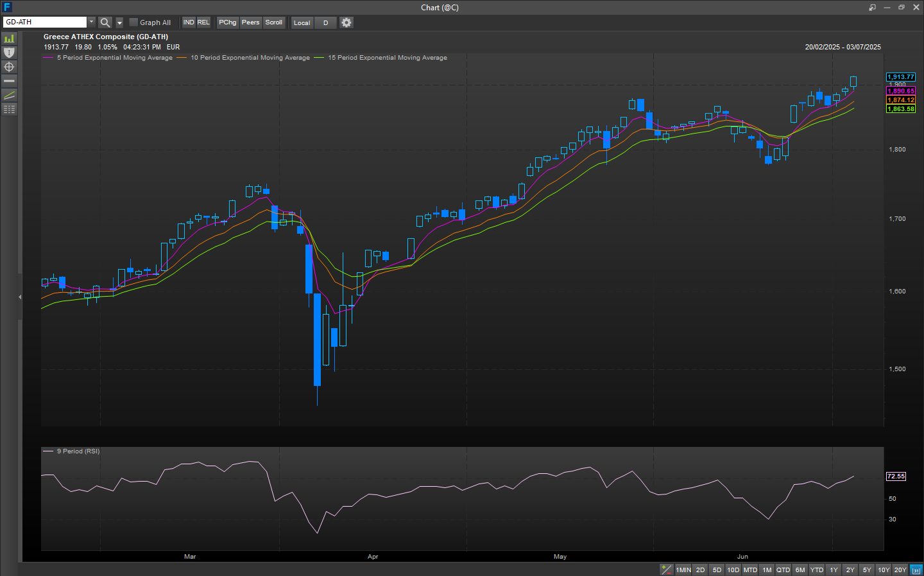924x576 pixels.
Task: Open the custom date range calendar icon
Action: point(916,570)
